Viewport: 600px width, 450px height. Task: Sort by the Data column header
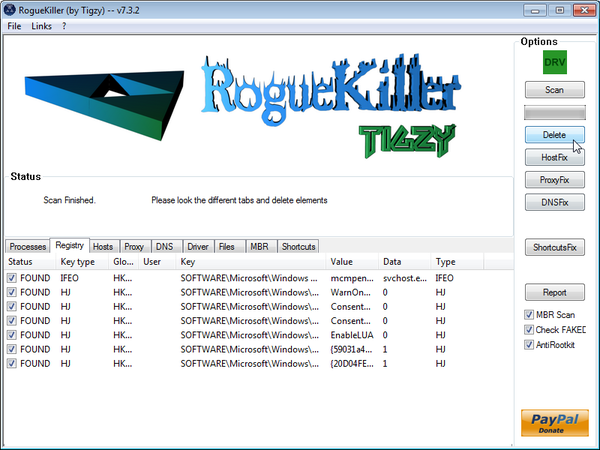[x=404, y=262]
